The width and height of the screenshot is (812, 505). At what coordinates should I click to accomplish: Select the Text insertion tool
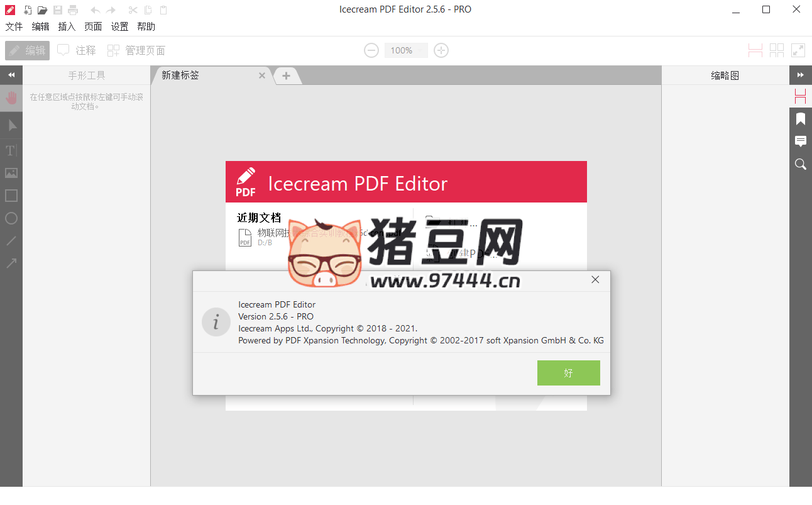(x=11, y=150)
